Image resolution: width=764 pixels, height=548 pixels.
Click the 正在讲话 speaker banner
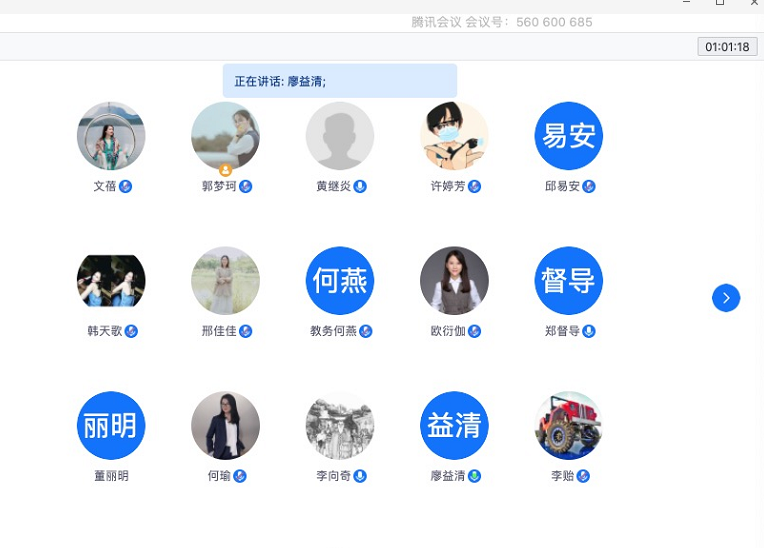click(340, 81)
